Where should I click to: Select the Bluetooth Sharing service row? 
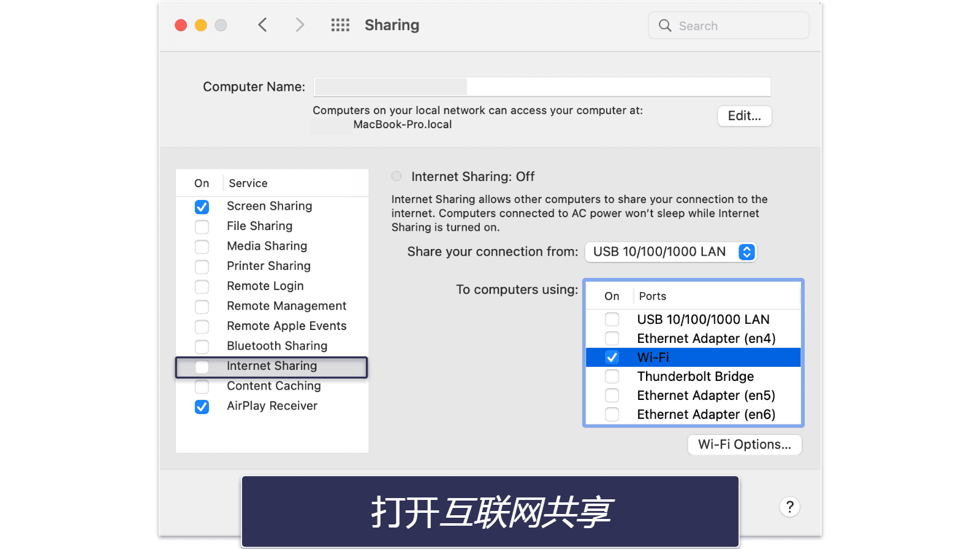coord(272,346)
